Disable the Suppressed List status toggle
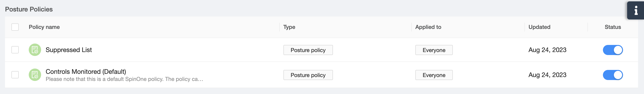Image resolution: width=644 pixels, height=94 pixels. (x=613, y=50)
